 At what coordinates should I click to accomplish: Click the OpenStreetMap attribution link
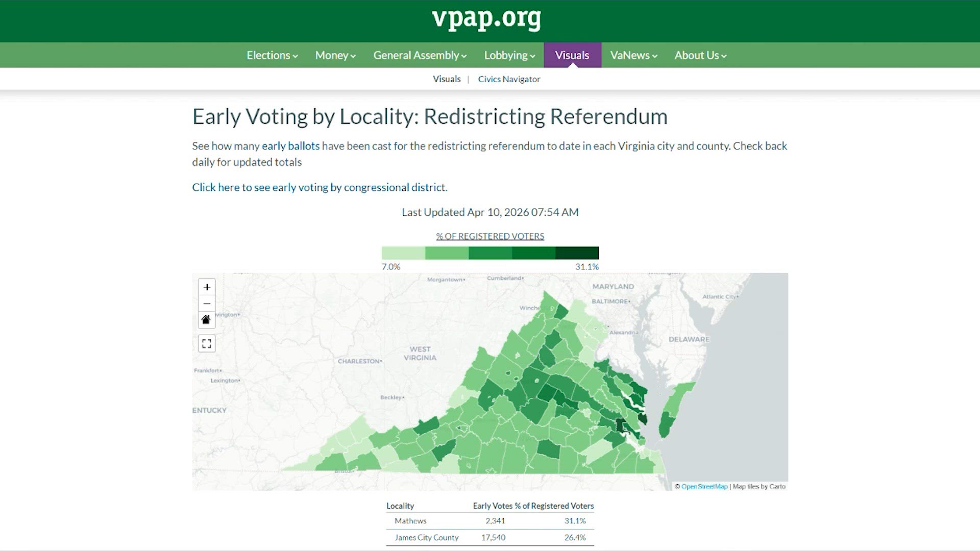click(704, 486)
